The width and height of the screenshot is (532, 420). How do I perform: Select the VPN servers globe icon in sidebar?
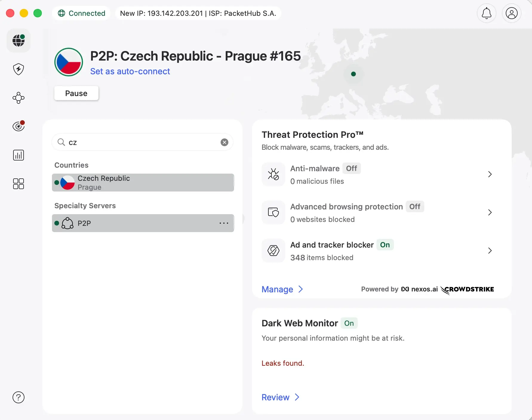pyautogui.click(x=18, y=41)
